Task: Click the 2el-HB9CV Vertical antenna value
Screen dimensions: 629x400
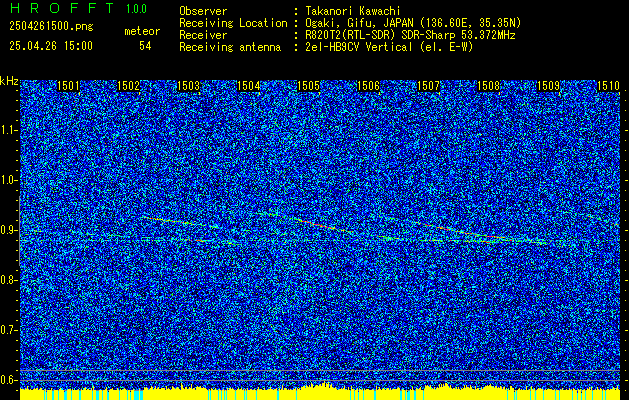Action: 389,47
